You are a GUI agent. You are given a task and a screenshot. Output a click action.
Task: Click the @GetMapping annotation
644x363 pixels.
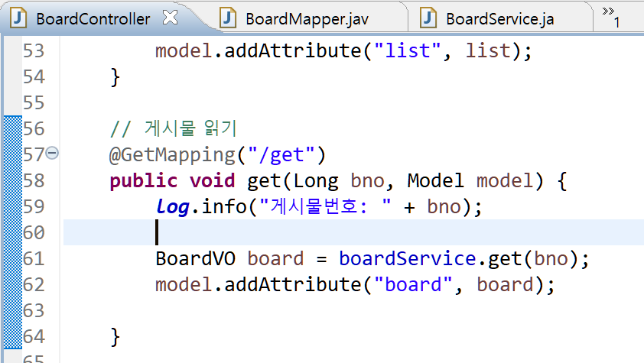[172, 155]
